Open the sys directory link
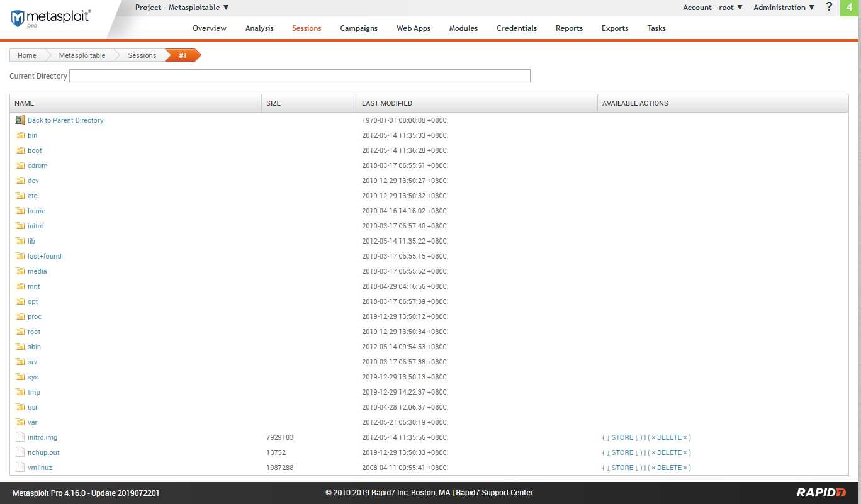 coord(33,377)
